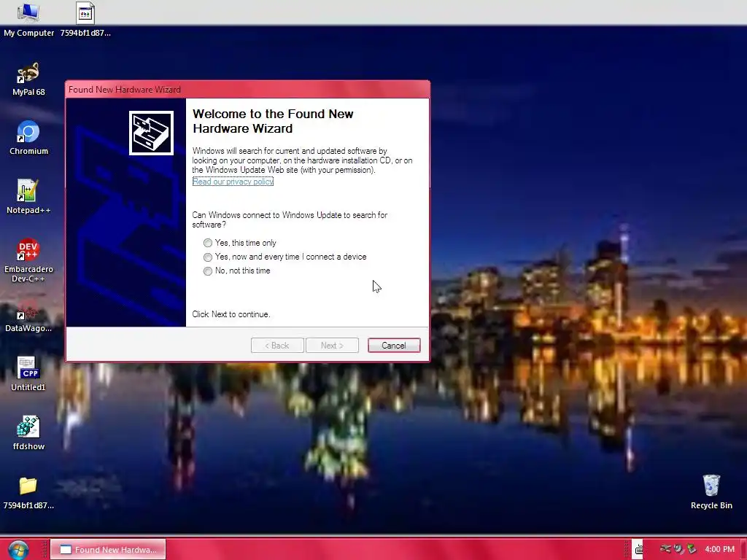Click the 4:00 PM system clock
The width and height of the screenshot is (747, 560).
tap(719, 549)
